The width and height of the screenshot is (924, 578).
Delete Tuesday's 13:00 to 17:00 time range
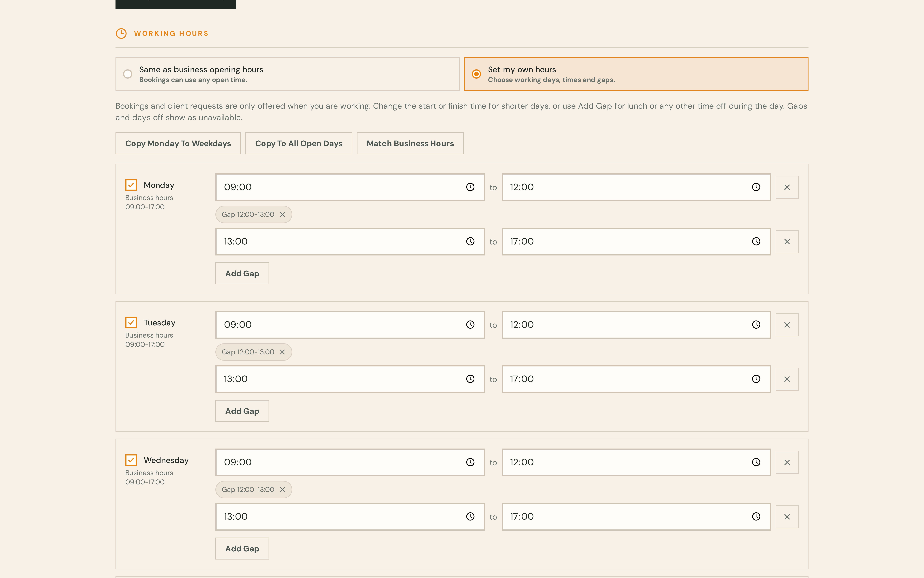(787, 379)
